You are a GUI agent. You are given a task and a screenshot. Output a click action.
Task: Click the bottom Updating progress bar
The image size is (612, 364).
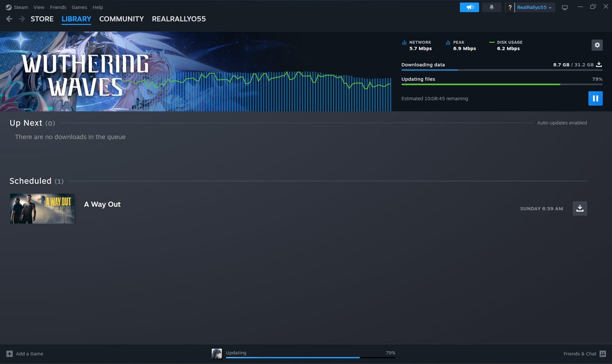(x=311, y=357)
